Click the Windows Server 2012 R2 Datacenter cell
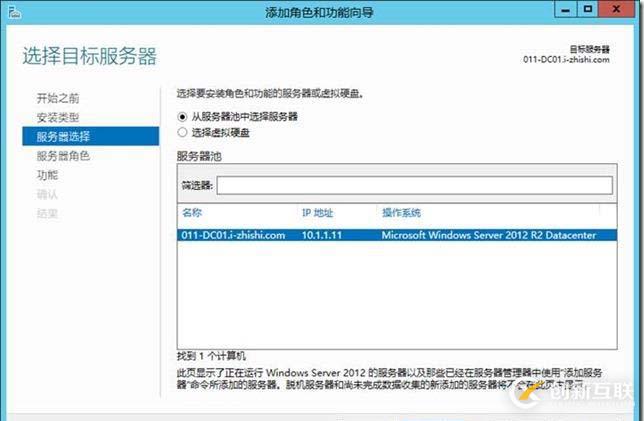Screen dimensions: 644x421 click(489, 235)
